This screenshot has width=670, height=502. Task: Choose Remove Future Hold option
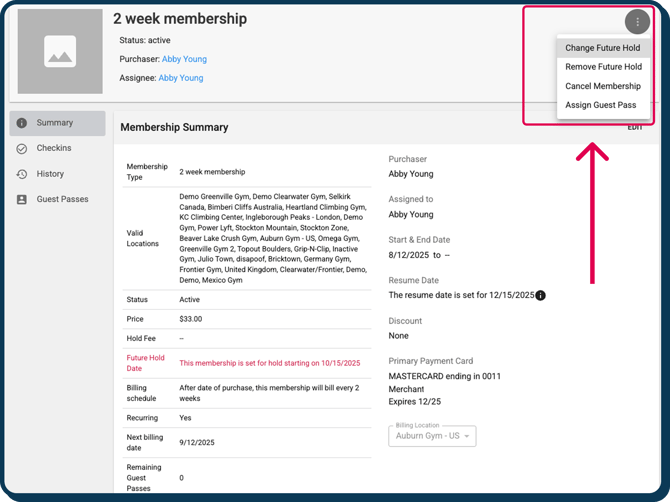pyautogui.click(x=602, y=67)
